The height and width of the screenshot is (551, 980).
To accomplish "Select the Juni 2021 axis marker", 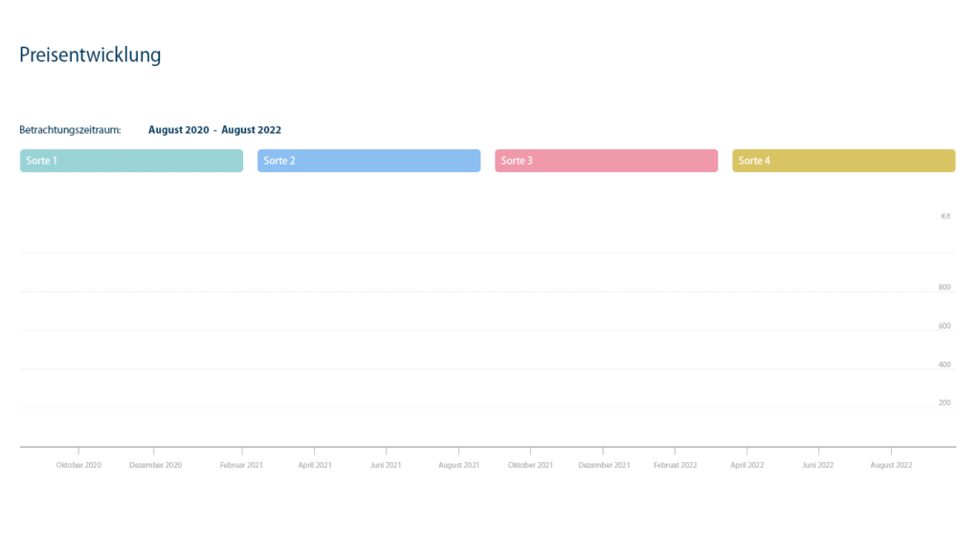I will point(386,465).
